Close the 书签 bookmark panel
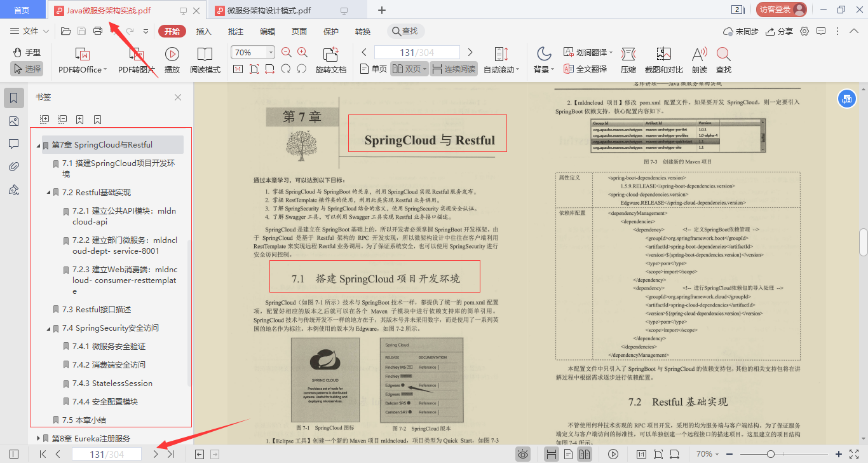Screen dimensions: 868x463 pyautogui.click(x=178, y=97)
